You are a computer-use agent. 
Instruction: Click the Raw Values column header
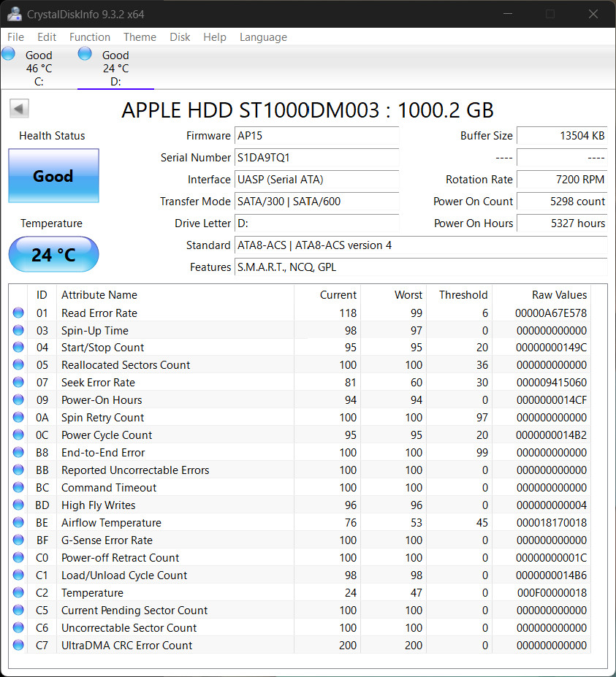pos(541,295)
